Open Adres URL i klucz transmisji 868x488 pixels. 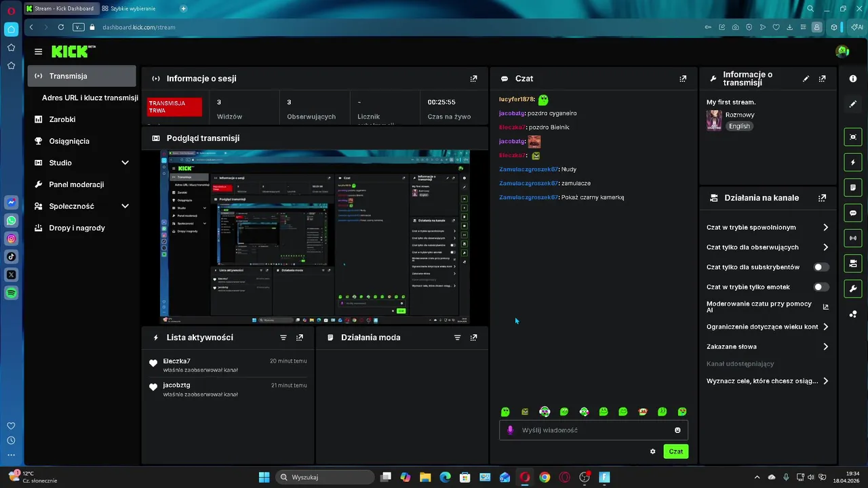click(90, 98)
